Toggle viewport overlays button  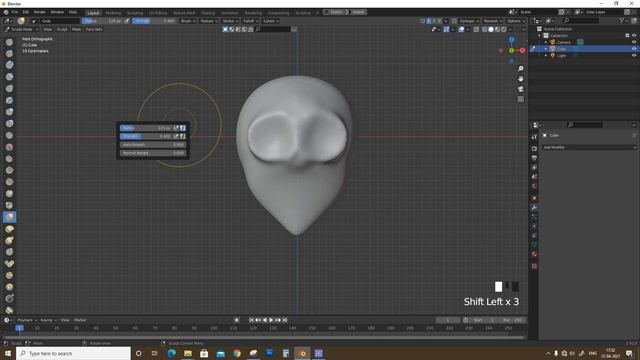point(461,29)
